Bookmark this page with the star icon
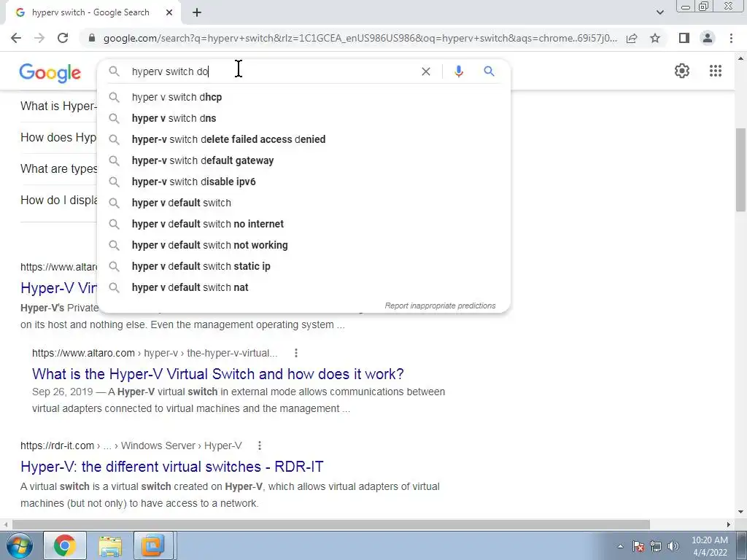The width and height of the screenshot is (747, 560). pos(655,38)
